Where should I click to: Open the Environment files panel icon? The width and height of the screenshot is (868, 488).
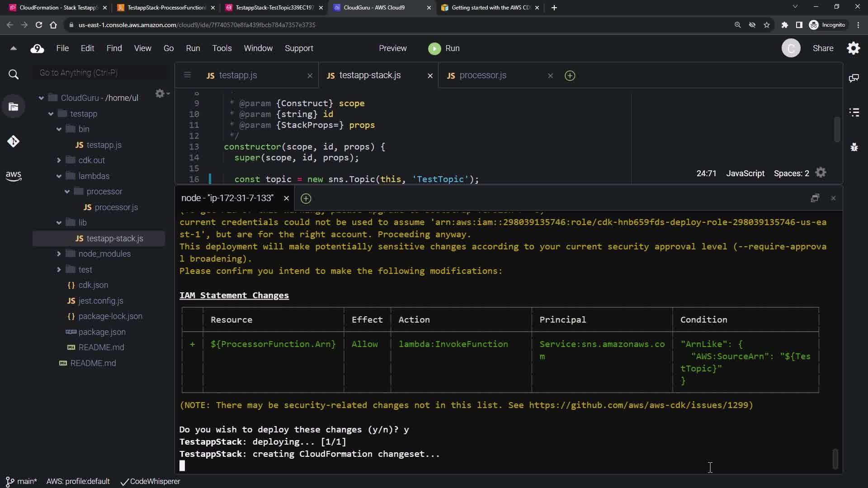(13, 107)
